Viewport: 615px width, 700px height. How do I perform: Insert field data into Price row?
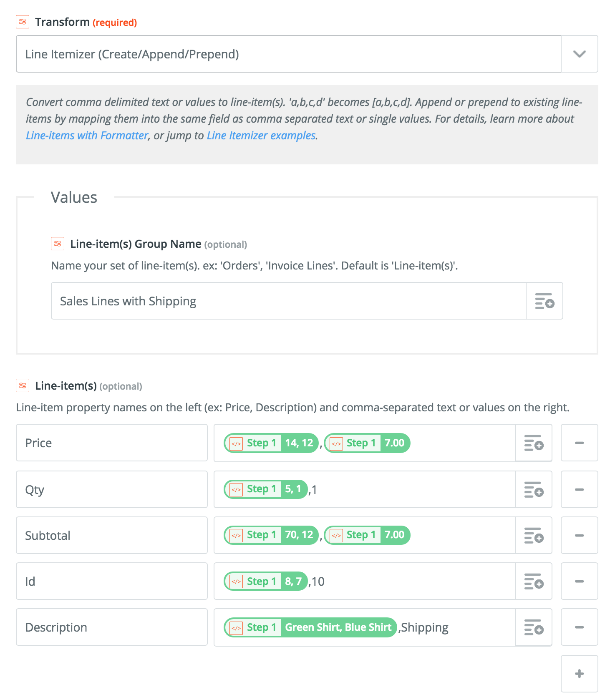tap(533, 443)
